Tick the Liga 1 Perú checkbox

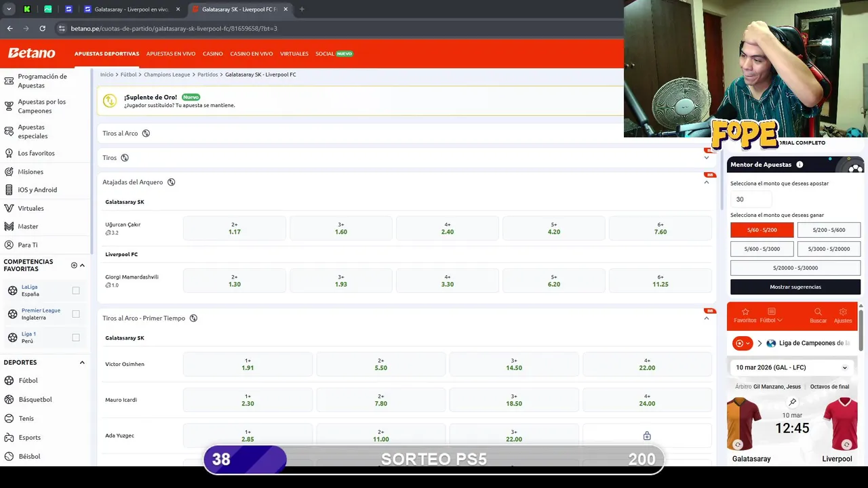click(x=76, y=338)
